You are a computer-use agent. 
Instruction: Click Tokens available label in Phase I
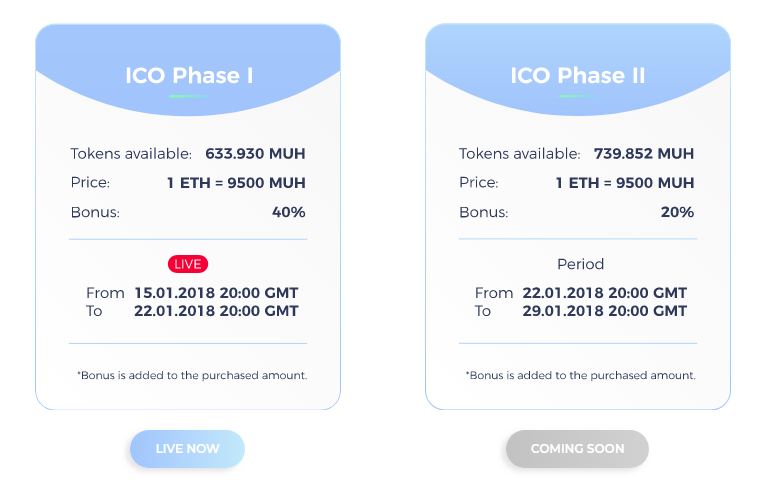point(131,154)
